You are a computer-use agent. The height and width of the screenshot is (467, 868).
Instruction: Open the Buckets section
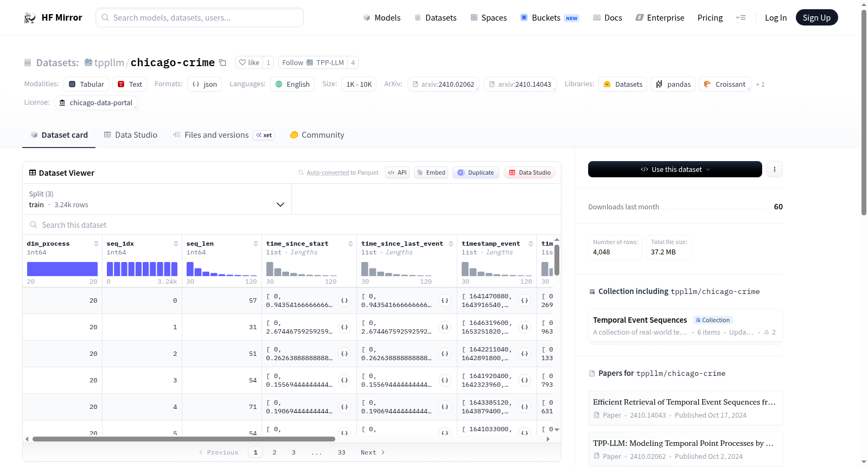[550, 18]
